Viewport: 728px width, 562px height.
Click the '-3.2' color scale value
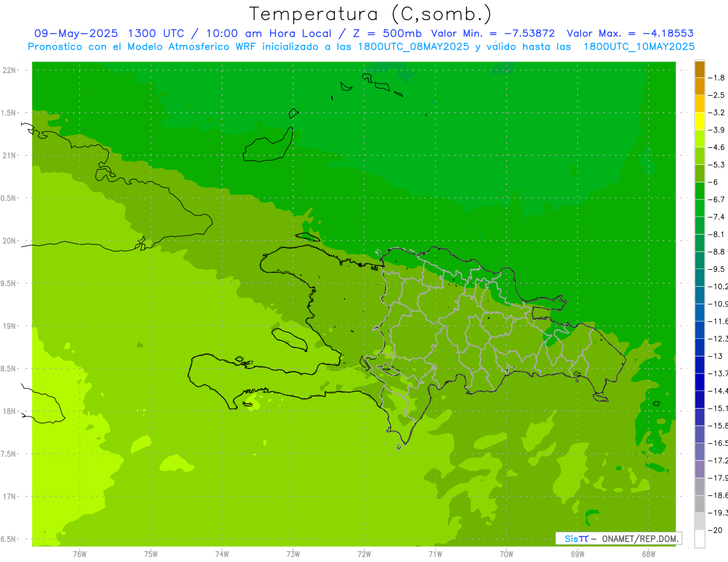717,113
